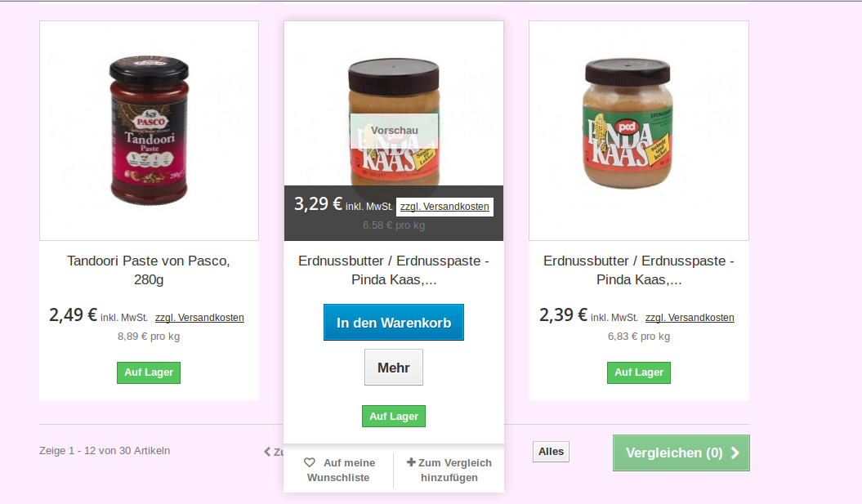Open Vergleichen (0) comparison
The image size is (862, 504).
[681, 453]
